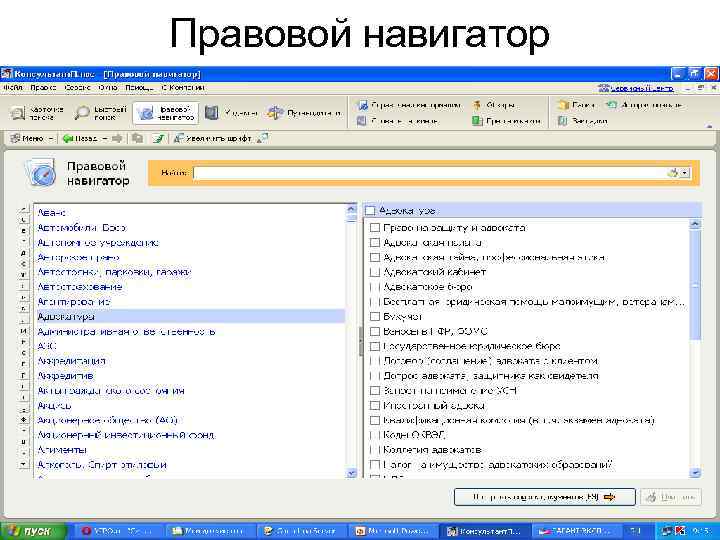
Task: Select 'Автострахование' in the left list
Action: [79, 287]
